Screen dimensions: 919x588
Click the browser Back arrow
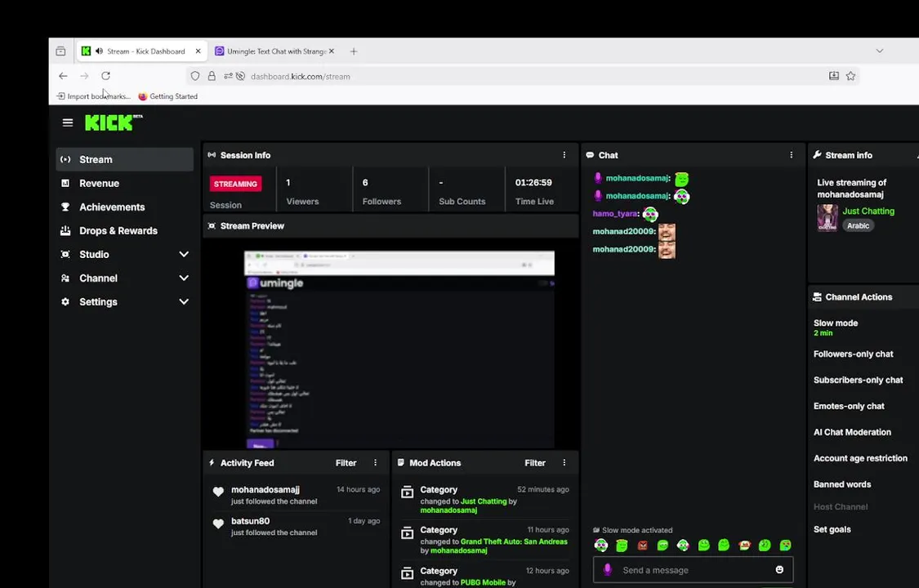click(x=63, y=76)
